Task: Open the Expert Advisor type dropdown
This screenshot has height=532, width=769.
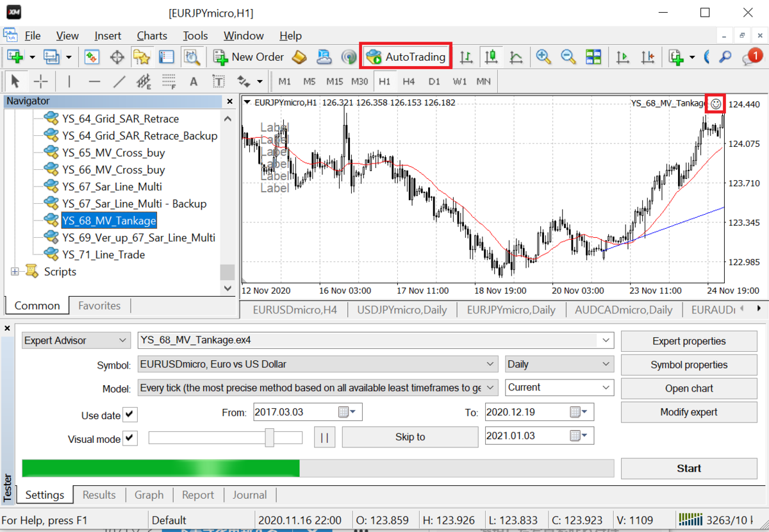Action: [76, 340]
